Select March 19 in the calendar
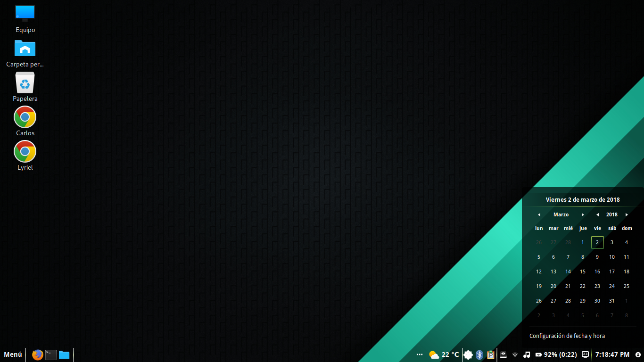 tap(539, 286)
